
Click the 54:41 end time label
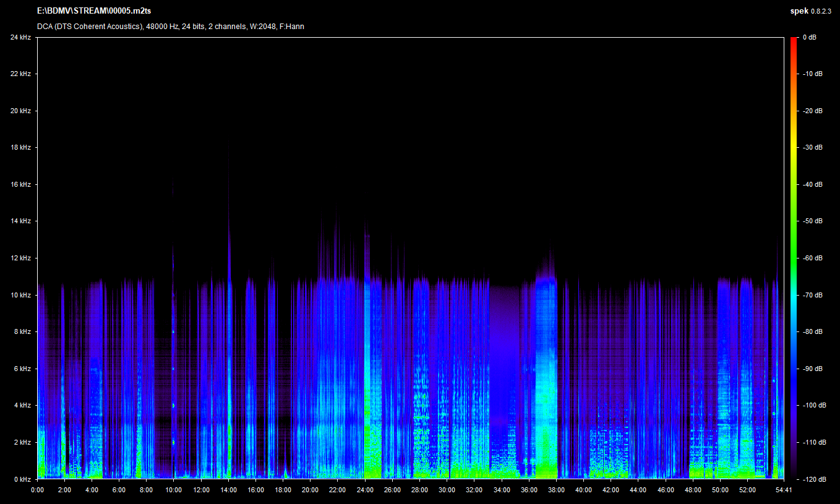tap(784, 490)
